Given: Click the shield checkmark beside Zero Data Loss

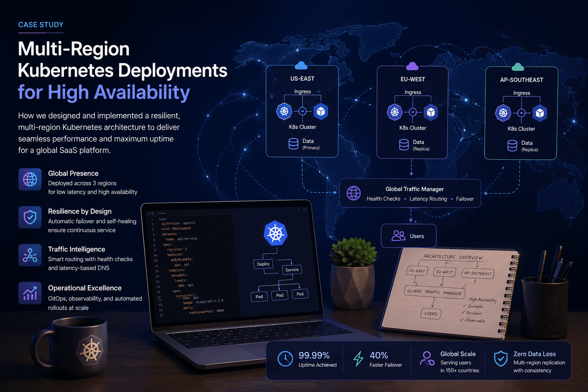Looking at the screenshot, I should (501, 359).
